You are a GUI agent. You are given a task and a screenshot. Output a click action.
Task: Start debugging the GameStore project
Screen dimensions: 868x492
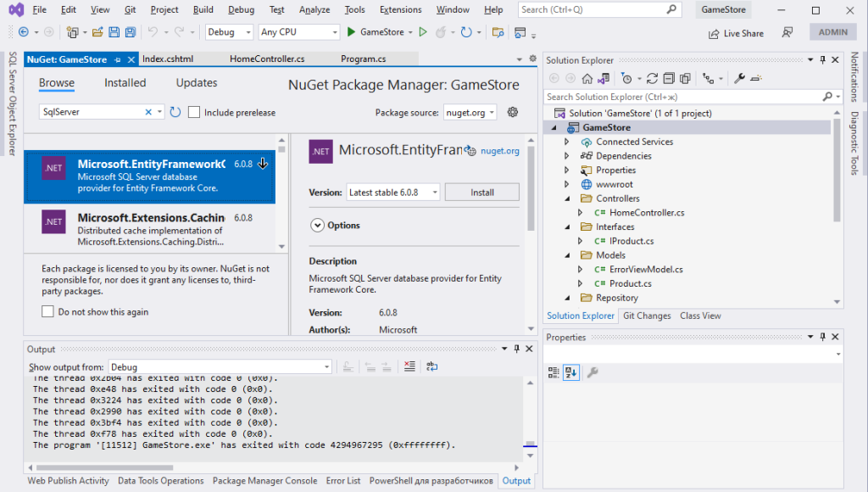tap(351, 31)
